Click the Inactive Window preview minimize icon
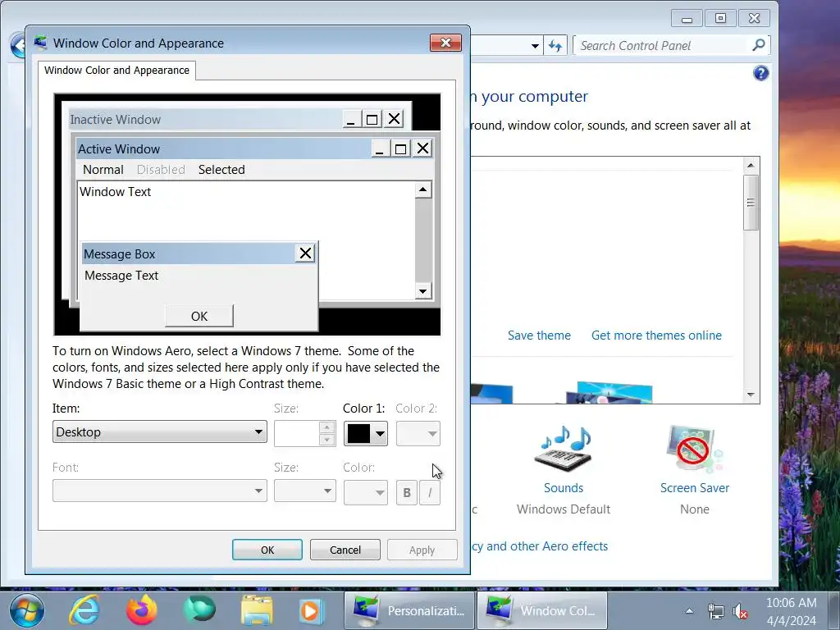840x630 pixels. pyautogui.click(x=351, y=119)
